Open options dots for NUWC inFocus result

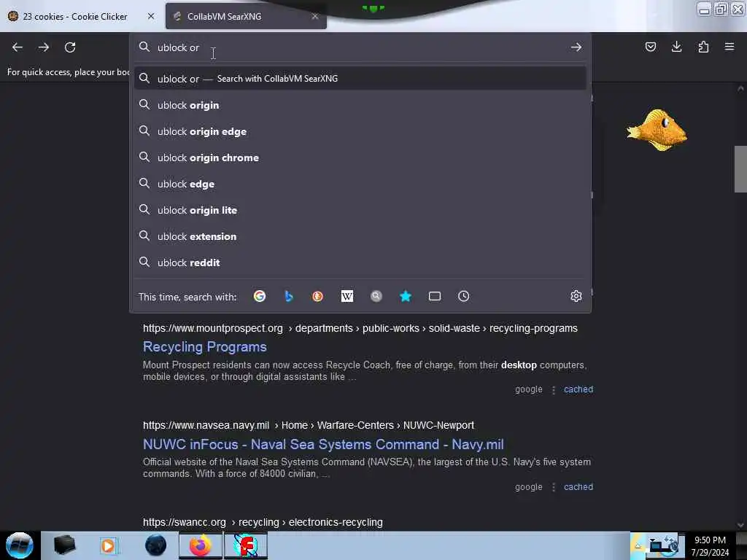point(553,487)
